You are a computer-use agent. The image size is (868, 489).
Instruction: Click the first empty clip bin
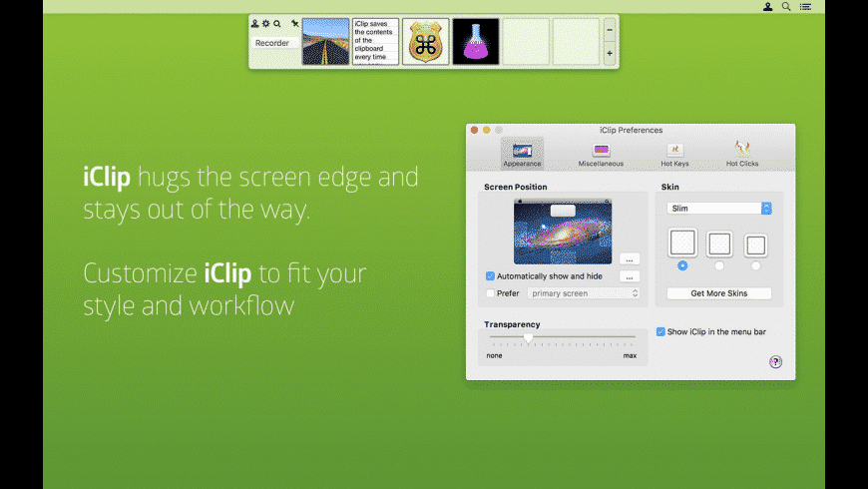526,42
